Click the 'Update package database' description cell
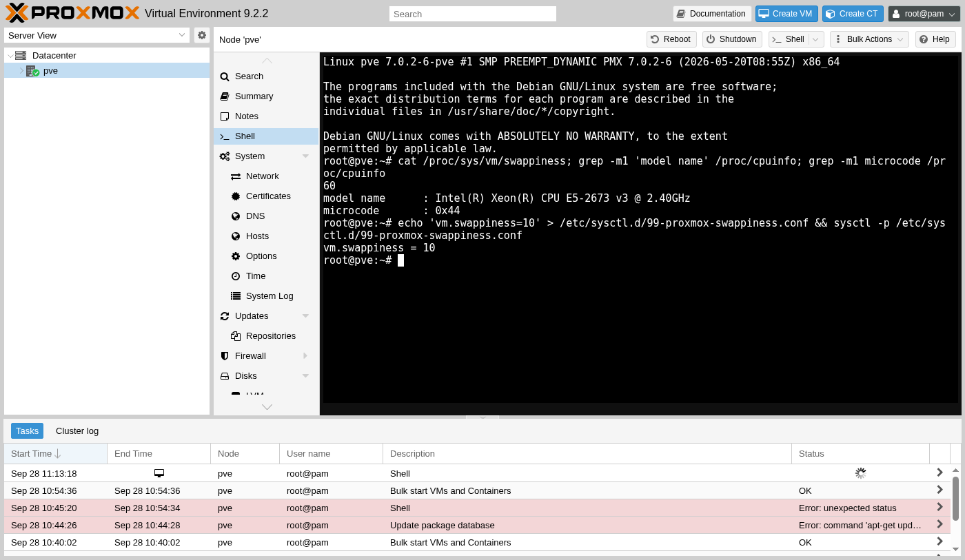The image size is (965, 560). point(587,525)
